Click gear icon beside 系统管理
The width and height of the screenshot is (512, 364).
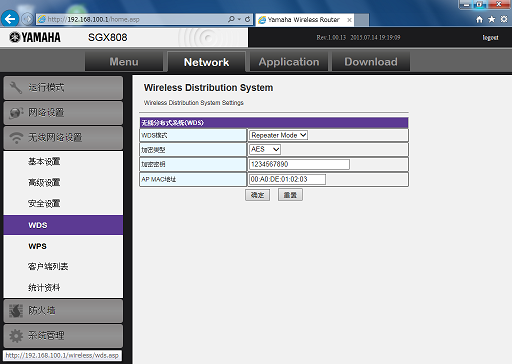coord(16,336)
